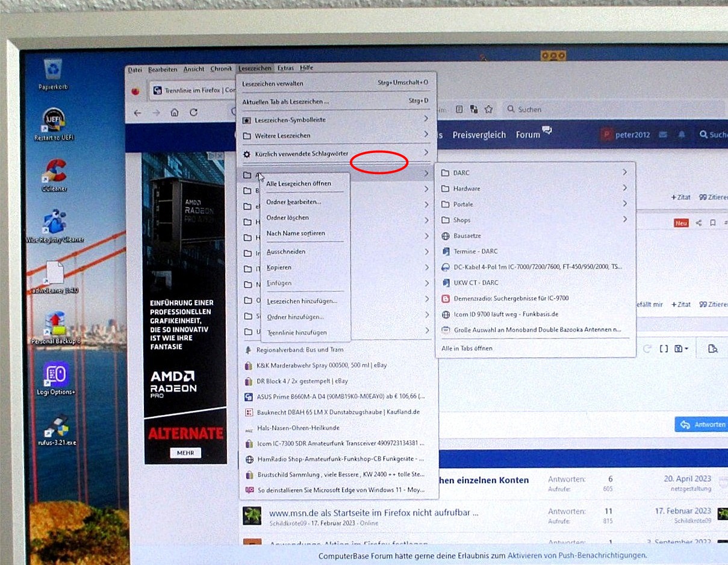Expand the Shops folder chevron
Screen dimensions: 728x565
click(x=624, y=219)
